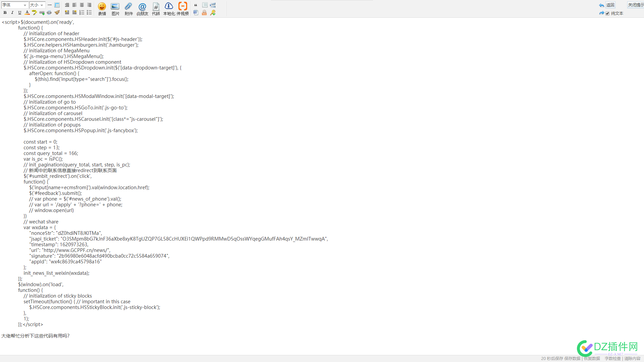Click the line 'const step = 13;'
The height and width of the screenshot is (362, 644).
42,148
